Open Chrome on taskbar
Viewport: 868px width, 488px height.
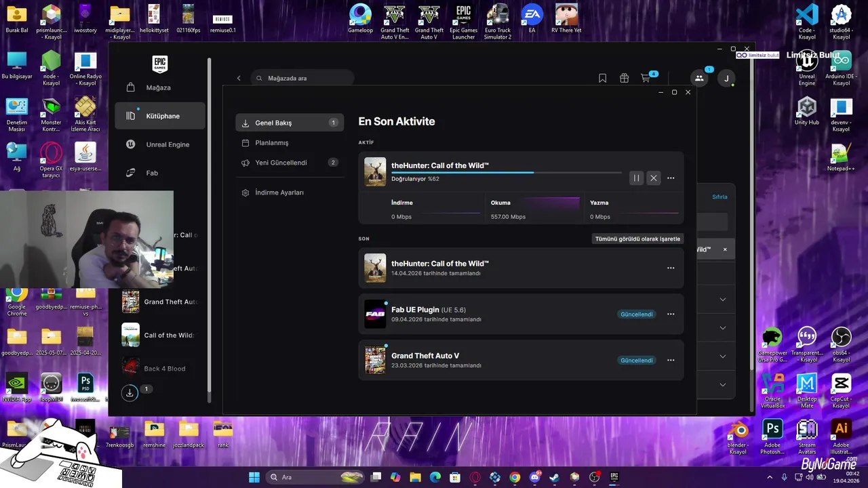pos(515,477)
